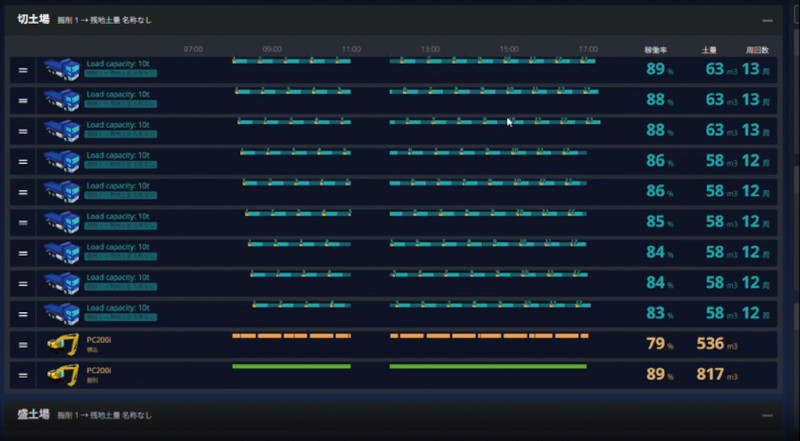Collapse the 切土場 section with its minus button

pos(767,21)
